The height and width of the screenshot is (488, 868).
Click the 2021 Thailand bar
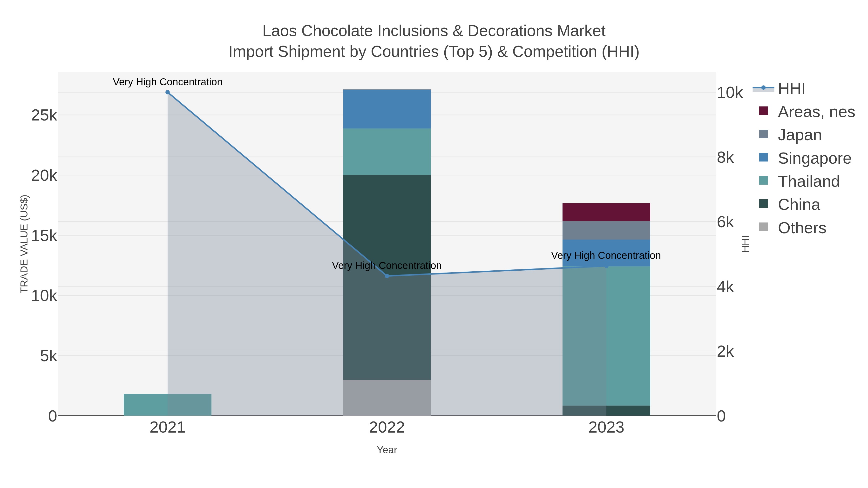point(168,404)
